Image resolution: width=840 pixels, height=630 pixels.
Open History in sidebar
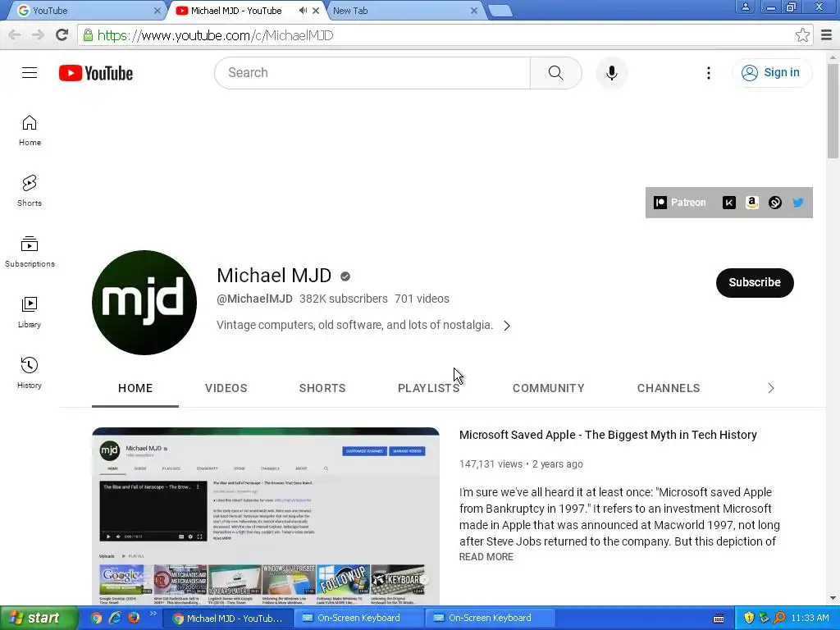(x=30, y=373)
